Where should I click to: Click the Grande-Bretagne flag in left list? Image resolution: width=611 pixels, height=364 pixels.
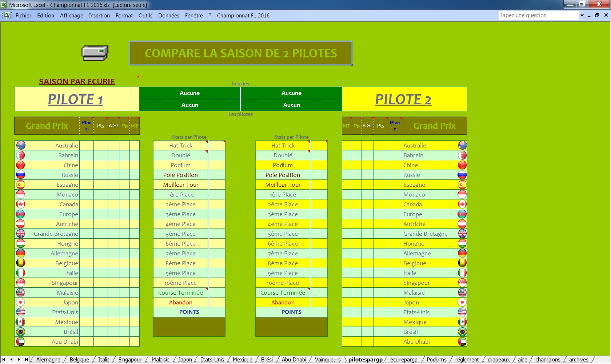21,234
